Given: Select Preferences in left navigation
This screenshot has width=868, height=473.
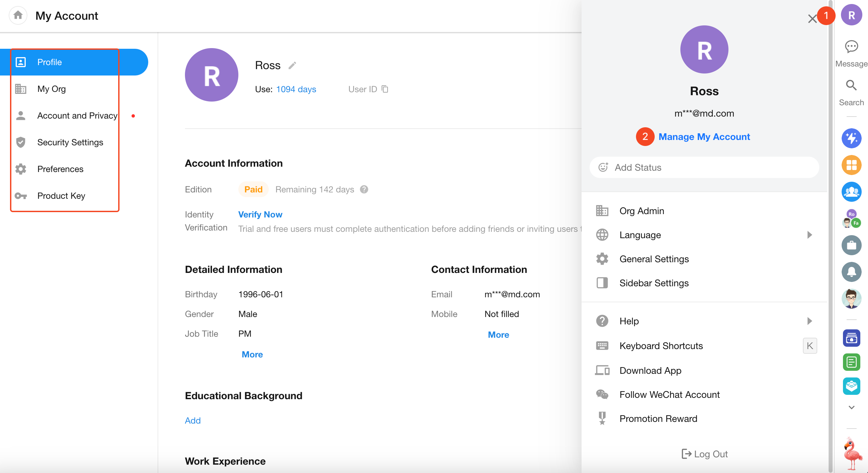Looking at the screenshot, I should click(x=60, y=169).
